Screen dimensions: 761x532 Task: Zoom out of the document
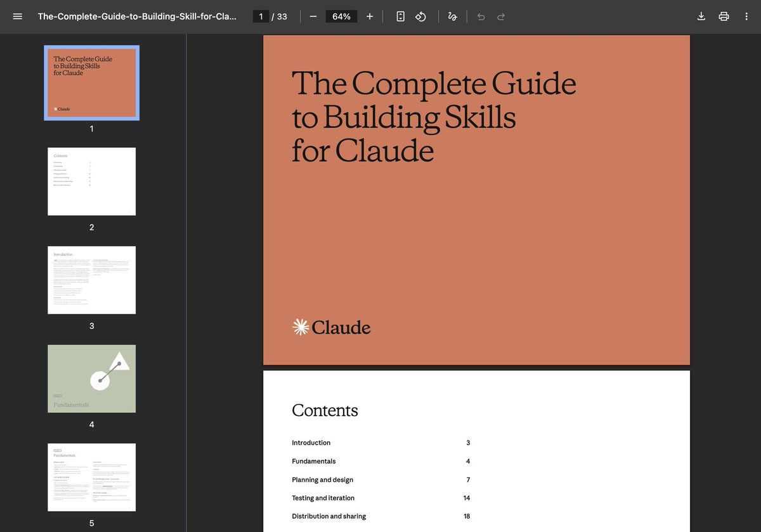(x=313, y=16)
